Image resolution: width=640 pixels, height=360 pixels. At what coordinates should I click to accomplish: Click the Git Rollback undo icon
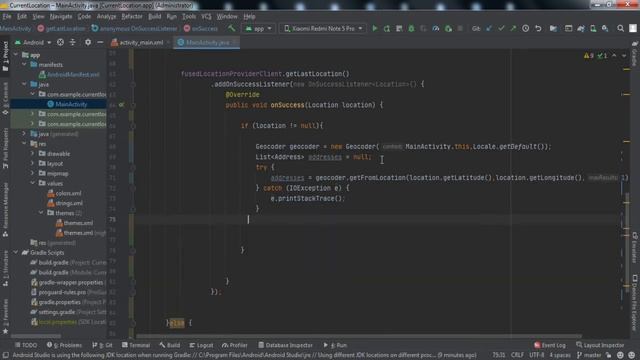(538, 28)
